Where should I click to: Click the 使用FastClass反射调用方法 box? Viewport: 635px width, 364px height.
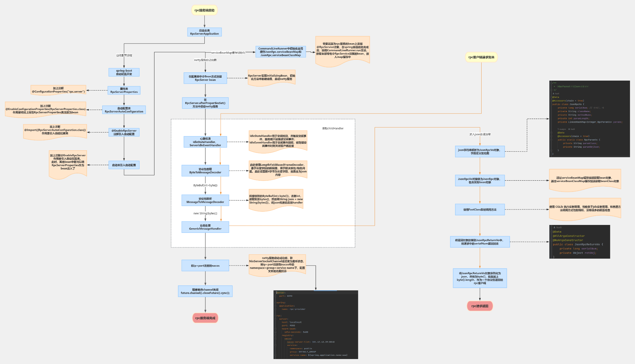[x=480, y=210]
